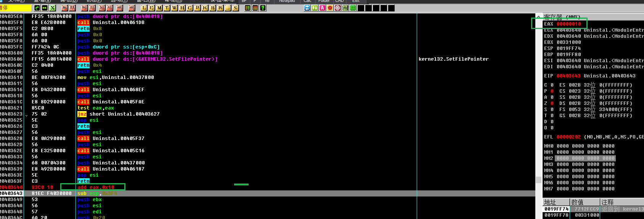Select stack address 0019FF74 row

click(593, 209)
